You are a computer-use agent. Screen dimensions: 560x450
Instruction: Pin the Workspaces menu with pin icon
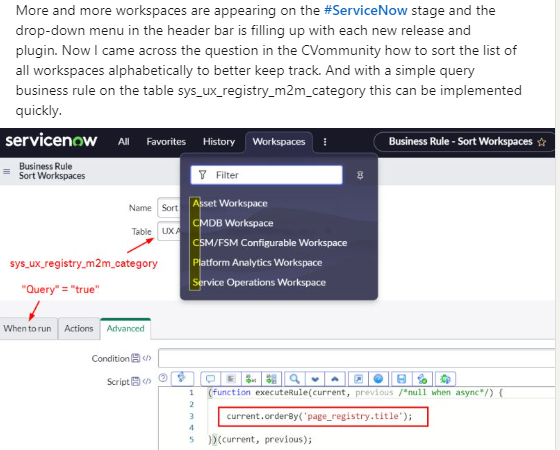click(x=360, y=175)
